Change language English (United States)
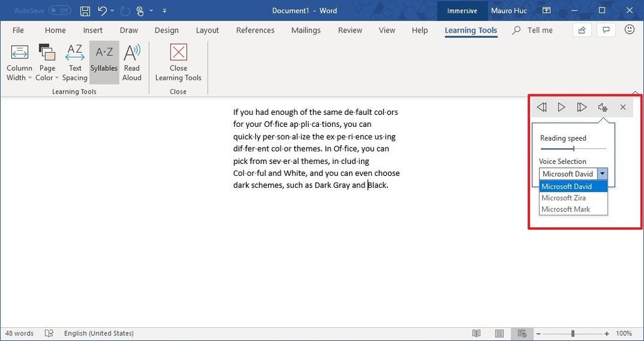Screen dimensions: 644x341 (99, 333)
